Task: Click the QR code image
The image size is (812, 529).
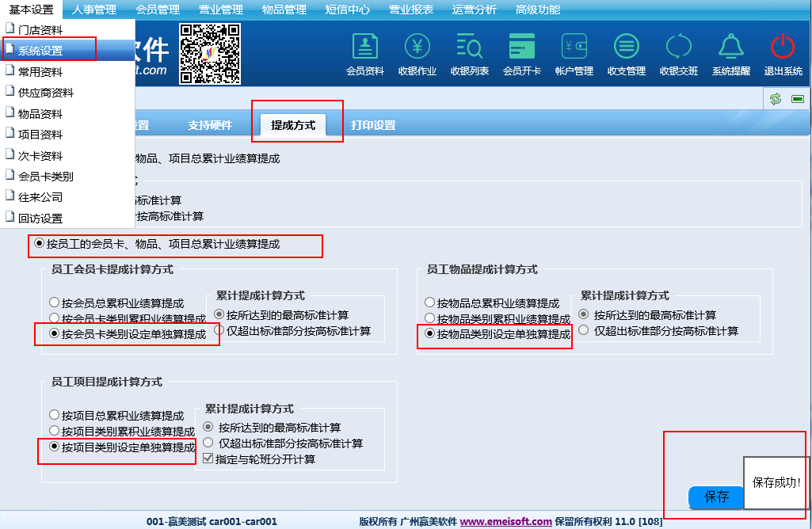Action: pos(210,53)
